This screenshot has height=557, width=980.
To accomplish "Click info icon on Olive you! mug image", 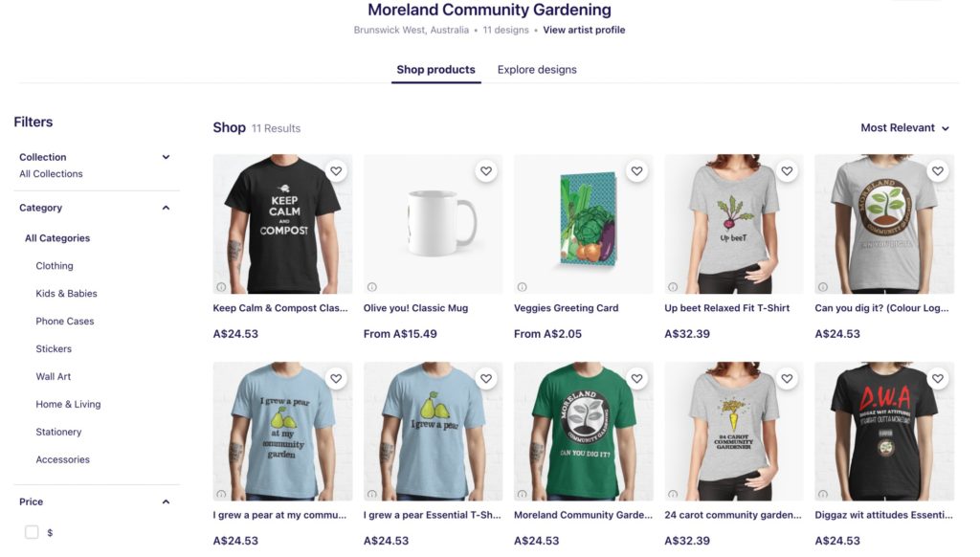I will coord(372,287).
